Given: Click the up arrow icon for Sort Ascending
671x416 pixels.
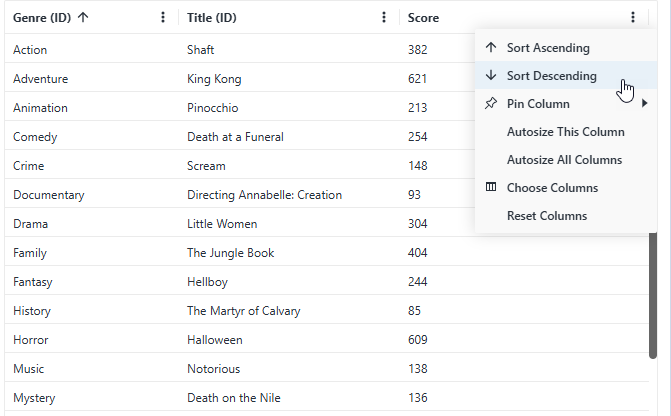Looking at the screenshot, I should (x=490, y=48).
